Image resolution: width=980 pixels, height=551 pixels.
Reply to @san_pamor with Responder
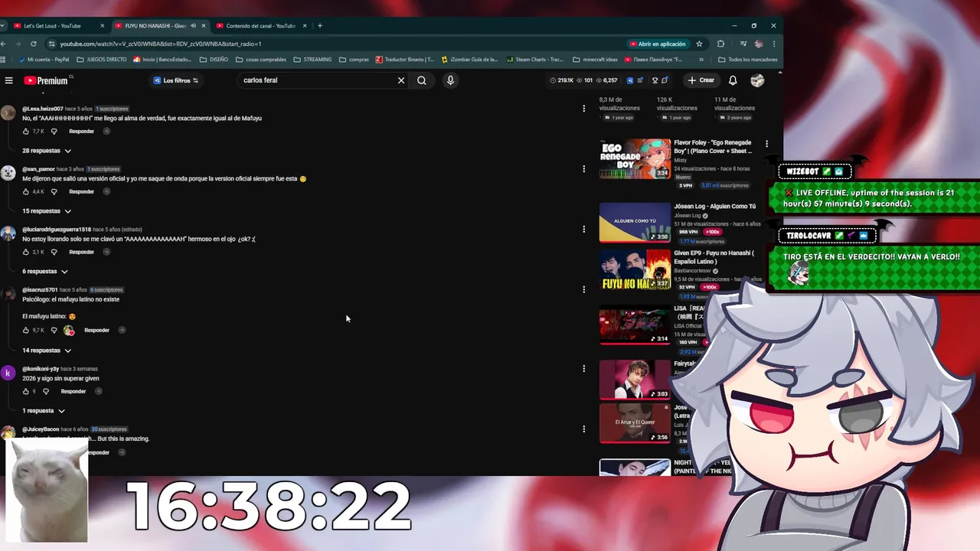(x=81, y=191)
